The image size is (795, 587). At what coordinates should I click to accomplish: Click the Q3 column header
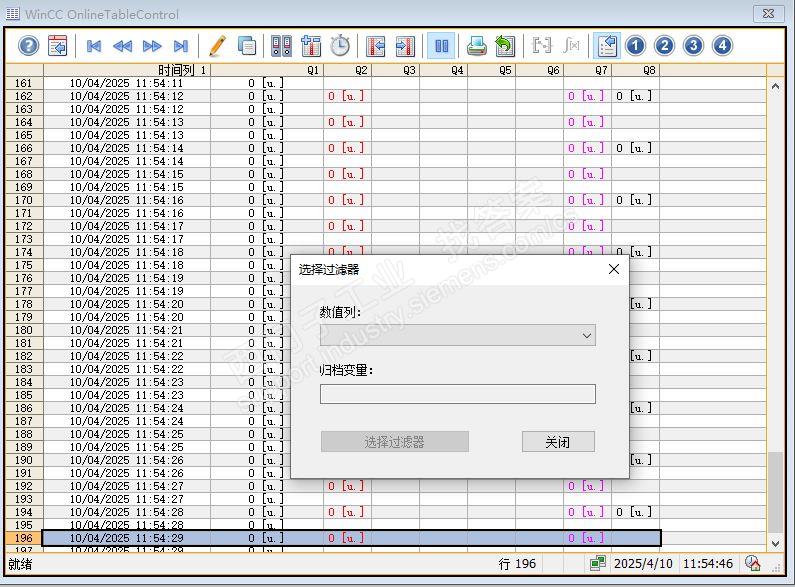point(395,70)
